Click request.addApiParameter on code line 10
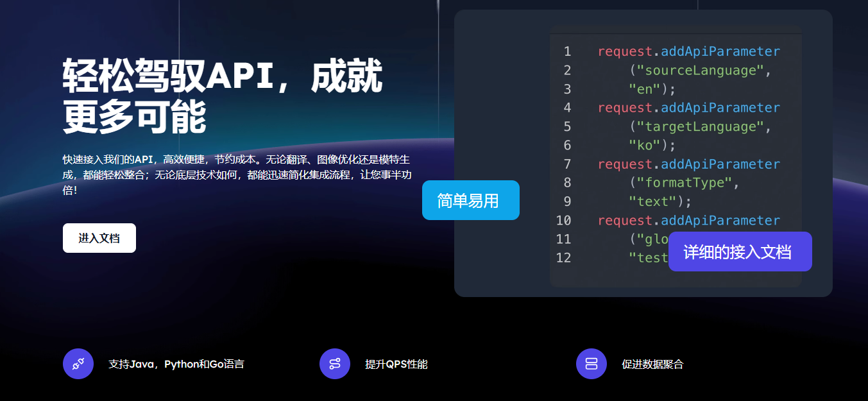The height and width of the screenshot is (401, 868). coord(689,221)
